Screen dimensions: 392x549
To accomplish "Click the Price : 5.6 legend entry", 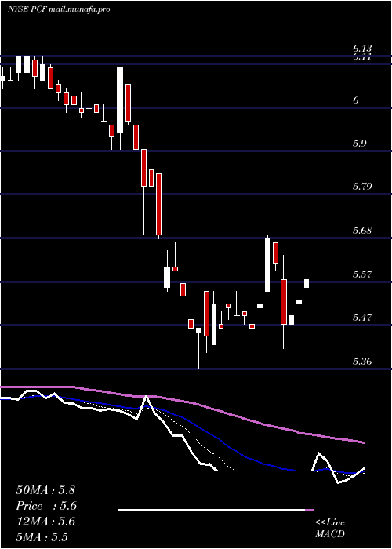I will click(46, 506).
